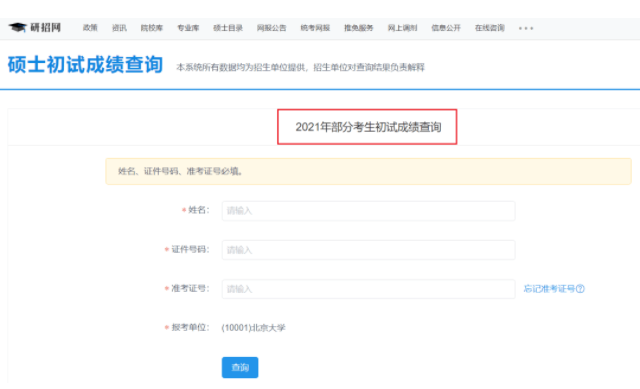
Task: Click the 证件号码 input field
Action: click(368, 250)
